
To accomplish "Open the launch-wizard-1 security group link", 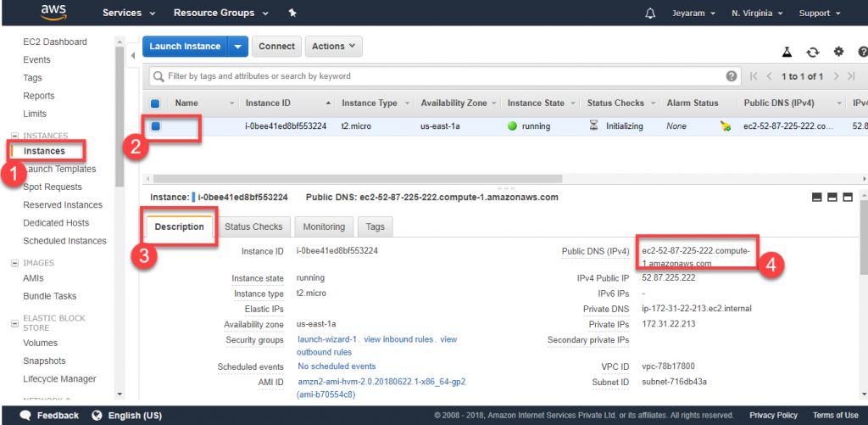I will pos(329,339).
